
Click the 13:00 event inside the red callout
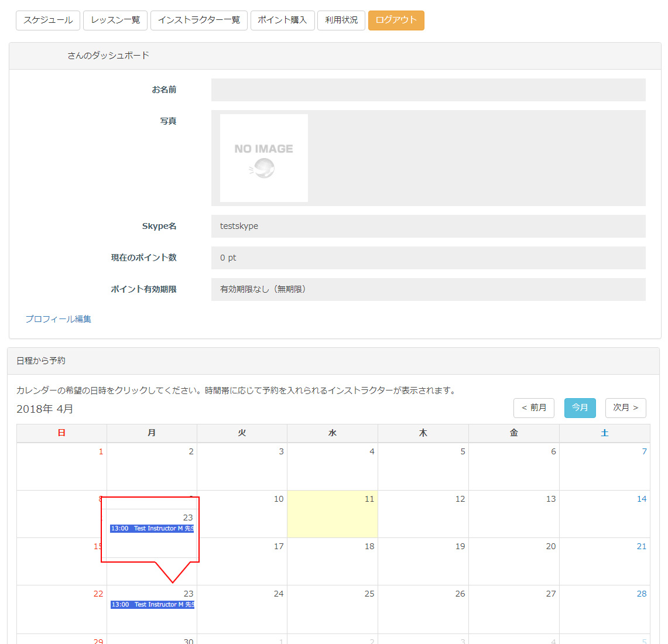pos(152,529)
